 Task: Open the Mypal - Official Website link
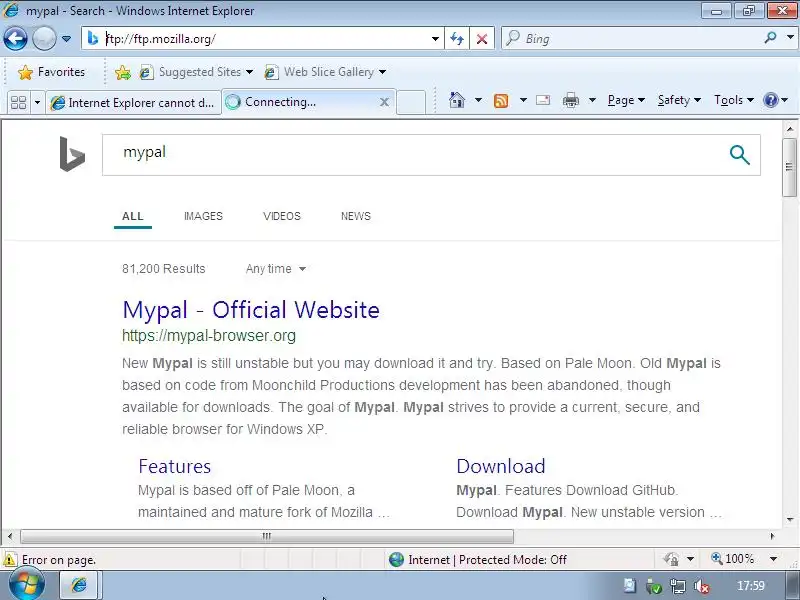click(x=251, y=310)
